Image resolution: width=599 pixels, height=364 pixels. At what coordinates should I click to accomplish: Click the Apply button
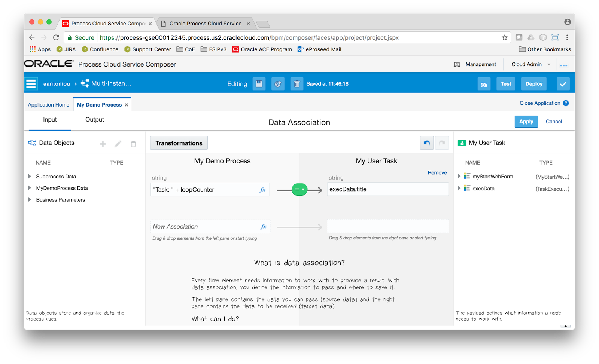click(x=526, y=122)
